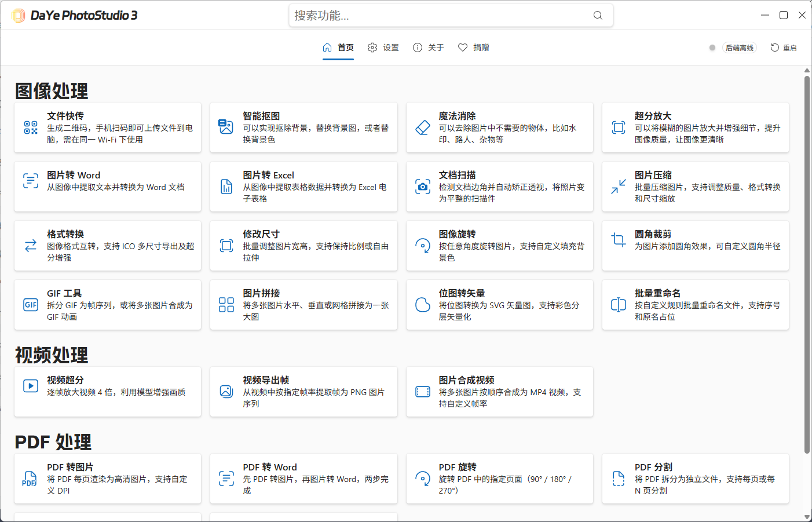The width and height of the screenshot is (812, 522).
Task: Open the 格式转换 title text
Action: tap(65, 234)
